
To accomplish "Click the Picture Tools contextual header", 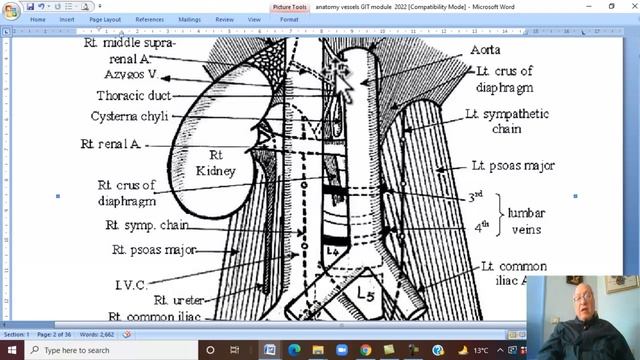I will [x=290, y=7].
